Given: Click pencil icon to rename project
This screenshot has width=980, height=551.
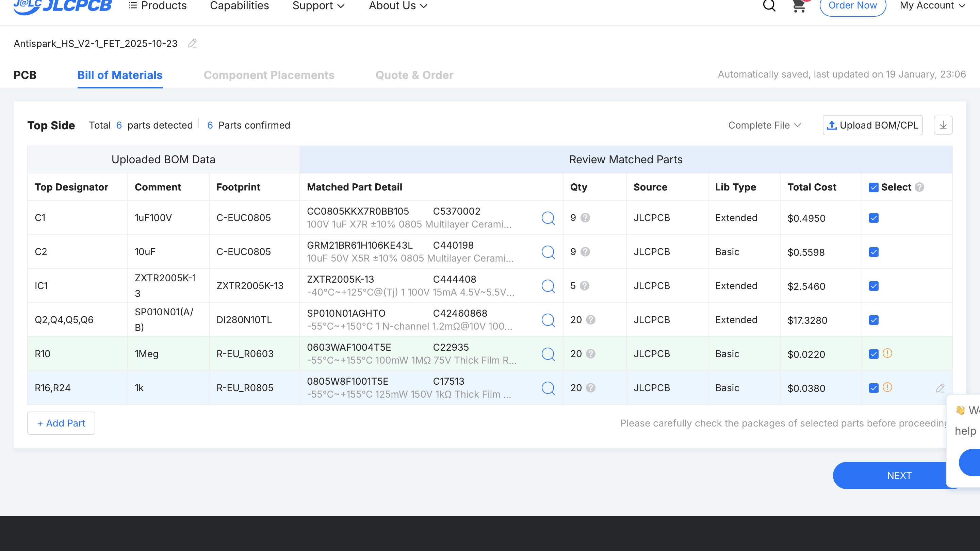Looking at the screenshot, I should click(x=193, y=44).
